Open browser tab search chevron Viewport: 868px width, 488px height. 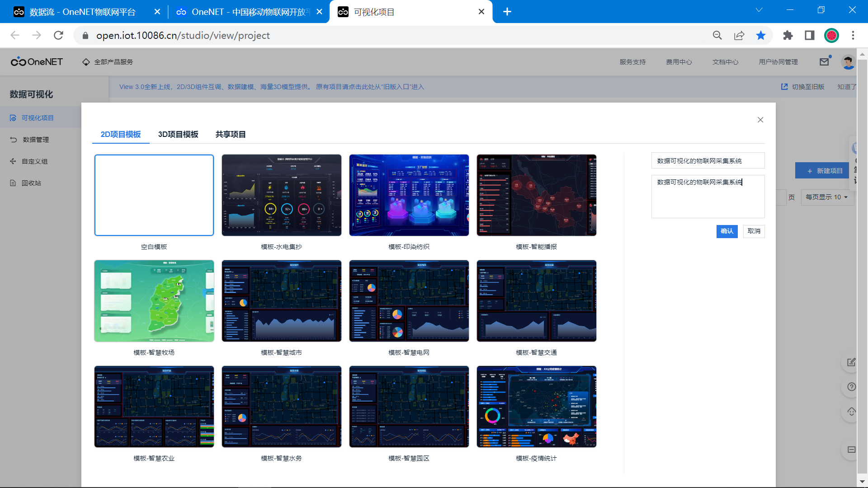759,10
